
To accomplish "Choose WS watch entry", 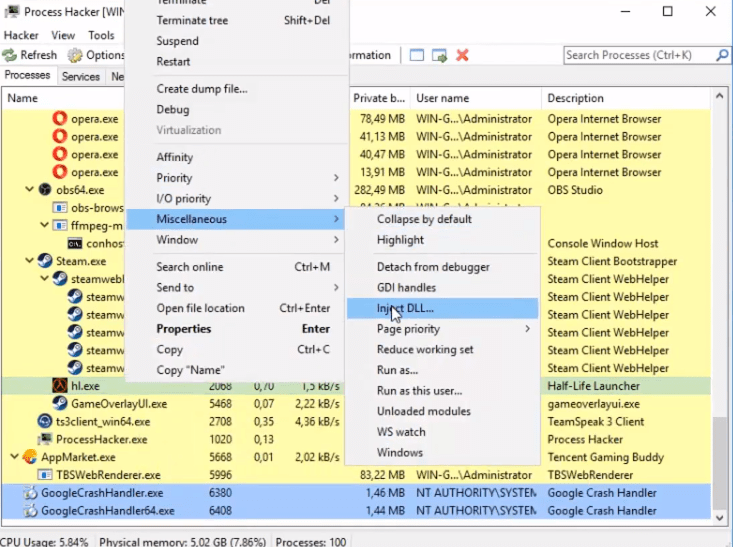I will tap(442, 432).
